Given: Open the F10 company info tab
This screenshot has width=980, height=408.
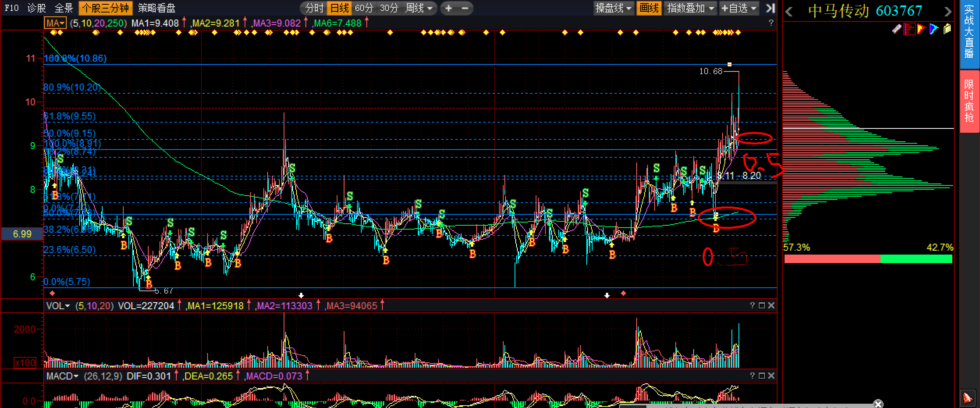Looking at the screenshot, I should click(x=12, y=8).
